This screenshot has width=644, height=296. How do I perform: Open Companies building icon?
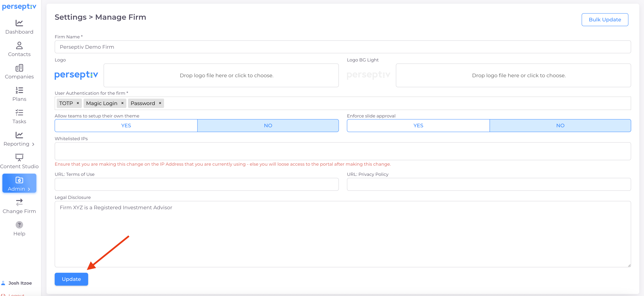tap(19, 68)
